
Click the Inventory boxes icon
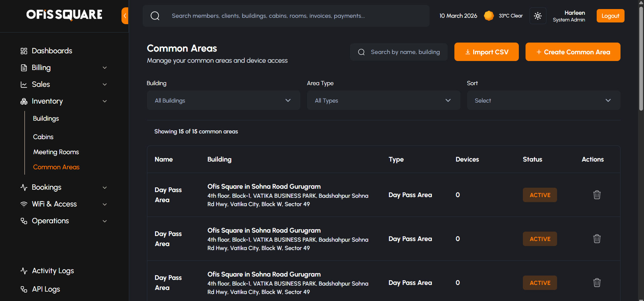point(24,101)
